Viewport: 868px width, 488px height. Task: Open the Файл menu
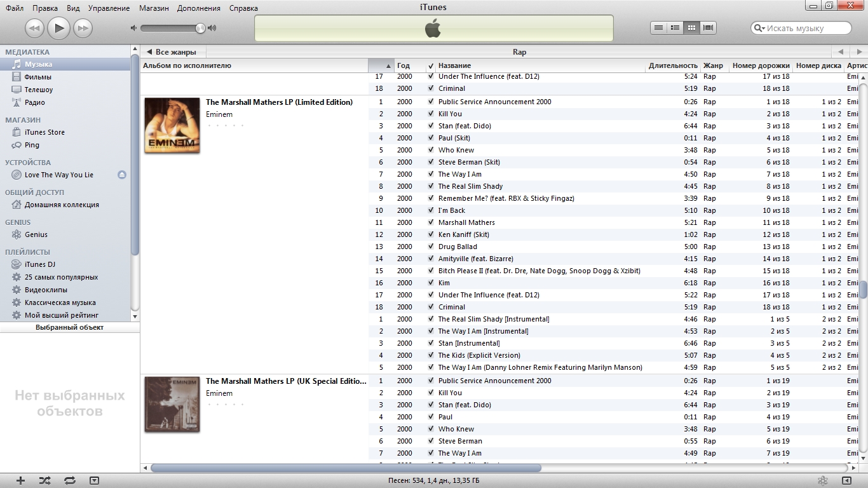pos(15,8)
